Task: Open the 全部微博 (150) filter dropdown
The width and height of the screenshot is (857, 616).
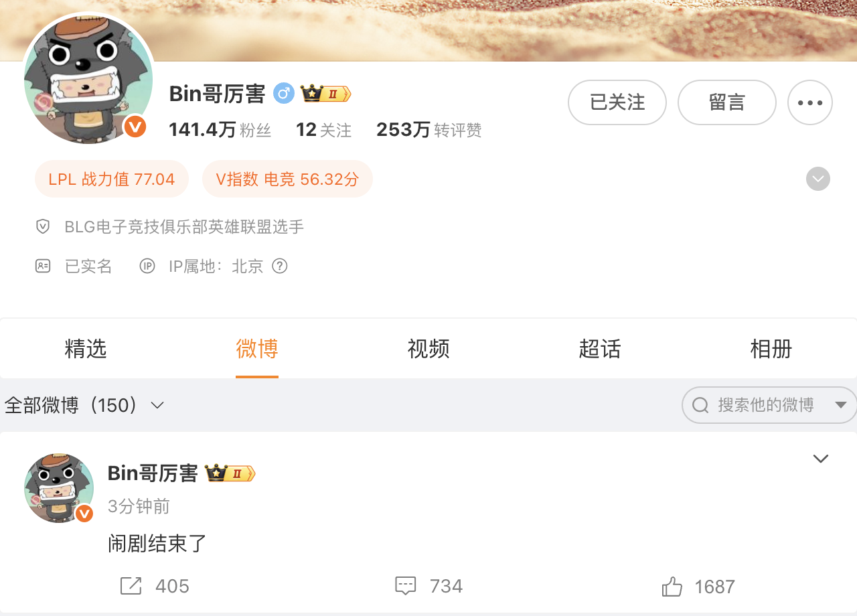Action: pyautogui.click(x=84, y=405)
